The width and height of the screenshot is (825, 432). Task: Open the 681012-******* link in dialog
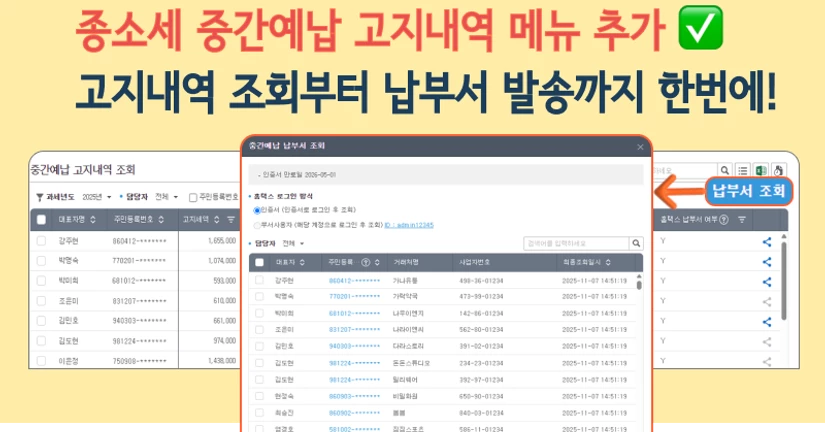(354, 313)
